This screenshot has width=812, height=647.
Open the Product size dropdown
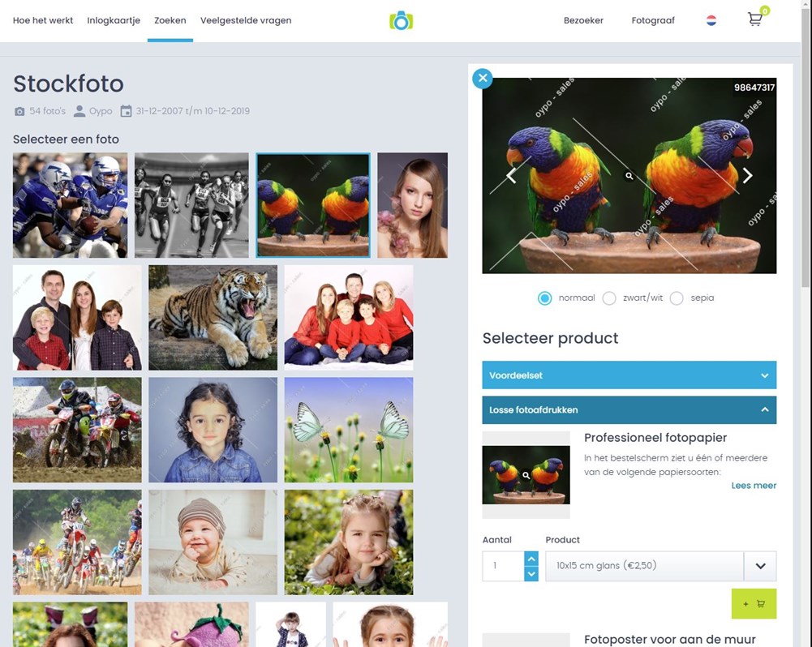point(661,566)
